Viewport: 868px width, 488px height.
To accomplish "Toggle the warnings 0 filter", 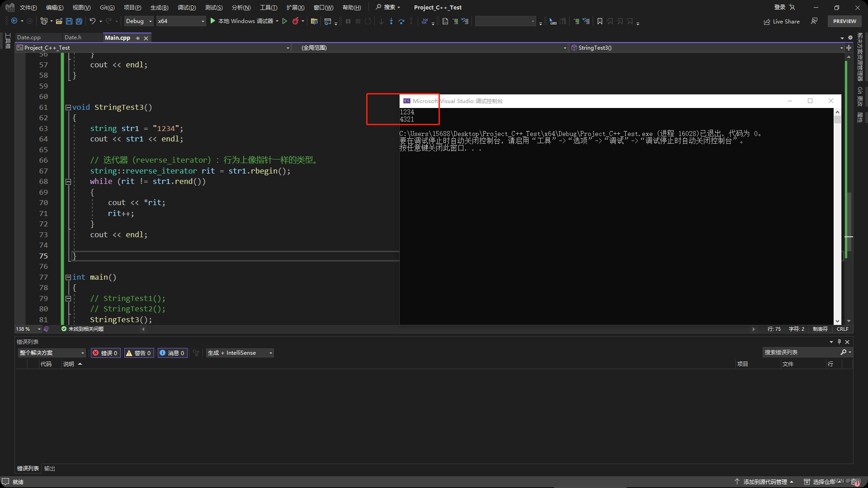I will [x=139, y=353].
